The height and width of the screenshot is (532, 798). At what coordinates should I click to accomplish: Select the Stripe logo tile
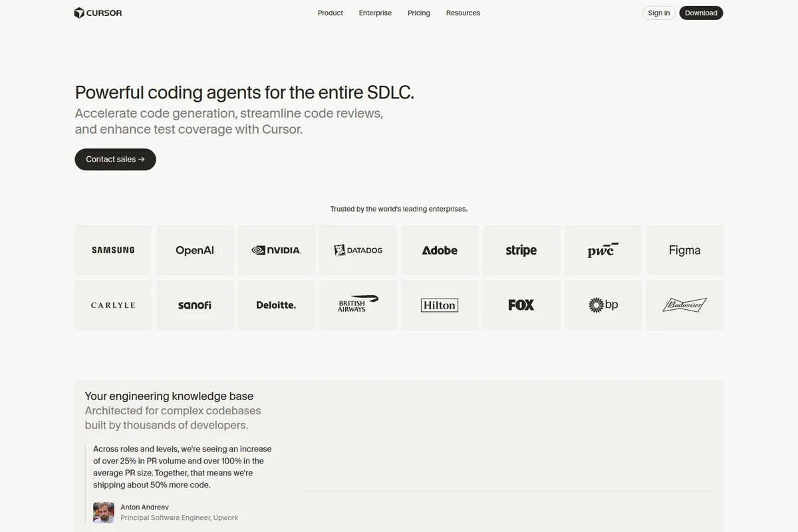(521, 250)
